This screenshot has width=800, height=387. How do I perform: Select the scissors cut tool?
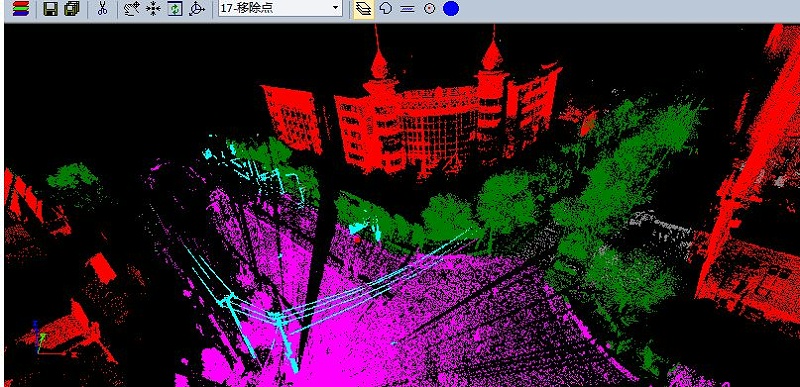click(103, 8)
